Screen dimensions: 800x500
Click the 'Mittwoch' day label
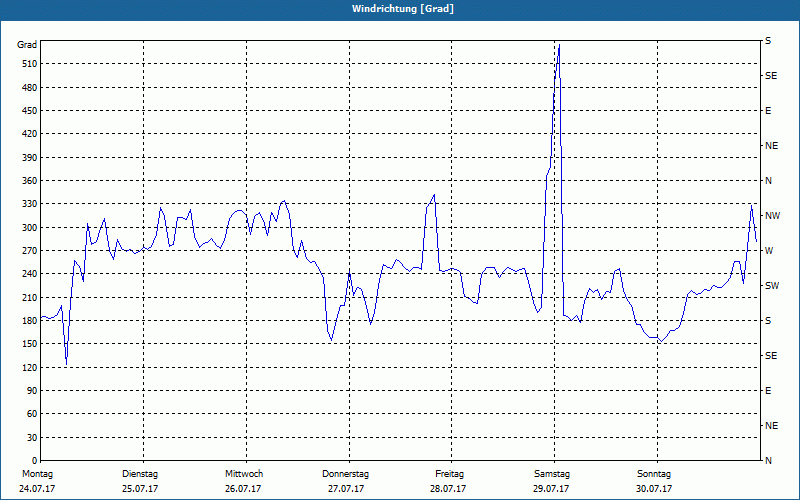[x=244, y=474]
